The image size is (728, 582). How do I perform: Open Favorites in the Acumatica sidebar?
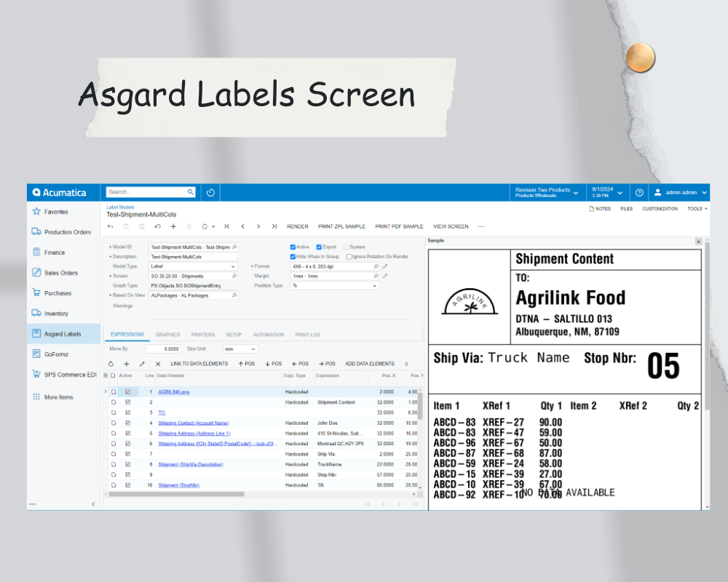point(50,212)
